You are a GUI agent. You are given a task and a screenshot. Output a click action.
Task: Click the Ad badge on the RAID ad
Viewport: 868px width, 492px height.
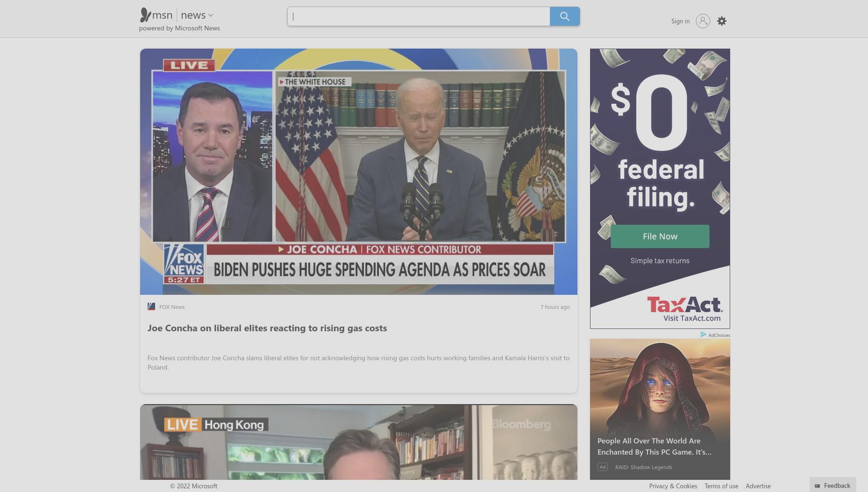click(x=603, y=467)
